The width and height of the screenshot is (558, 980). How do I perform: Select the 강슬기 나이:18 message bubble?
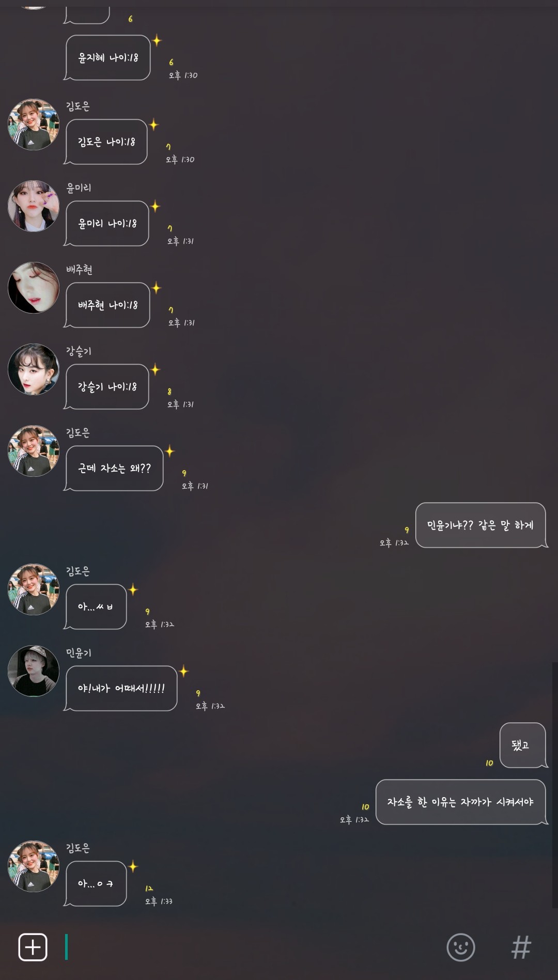point(106,386)
